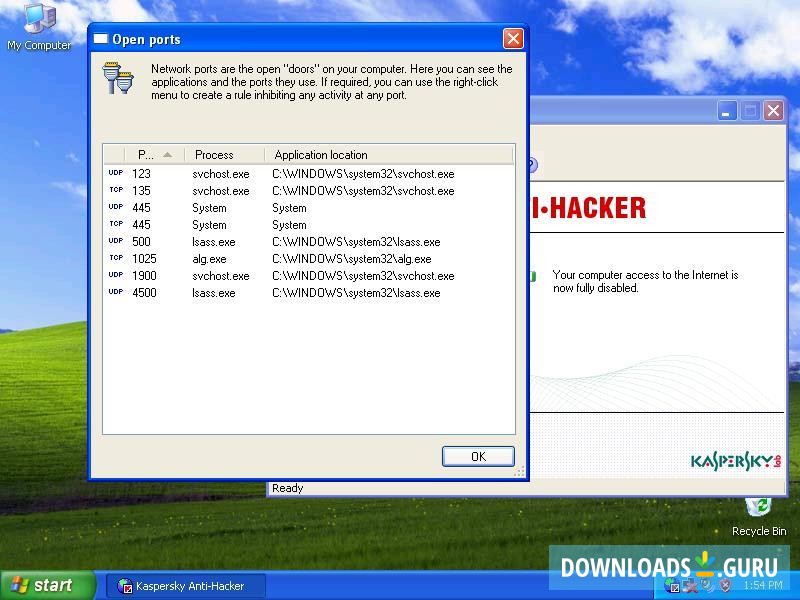Open the Windows start menu
The width and height of the screenshot is (800, 600).
(47, 585)
